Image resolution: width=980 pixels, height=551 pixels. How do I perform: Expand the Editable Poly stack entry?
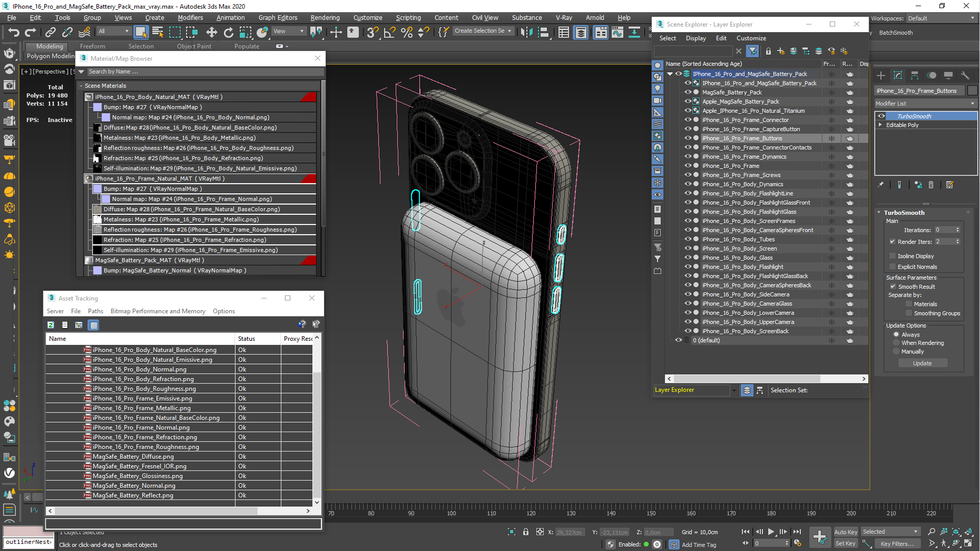pyautogui.click(x=880, y=125)
